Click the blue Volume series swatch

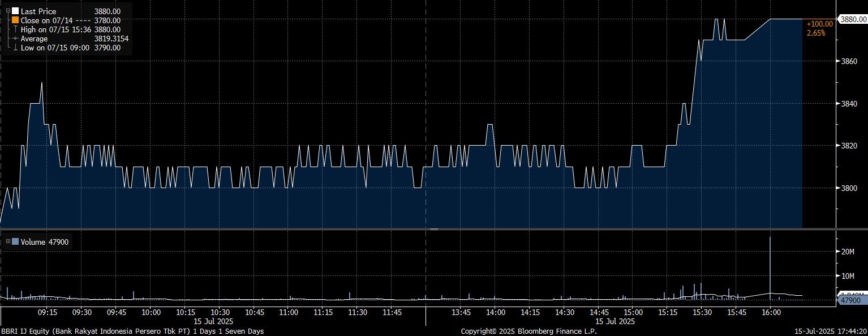[x=15, y=242]
